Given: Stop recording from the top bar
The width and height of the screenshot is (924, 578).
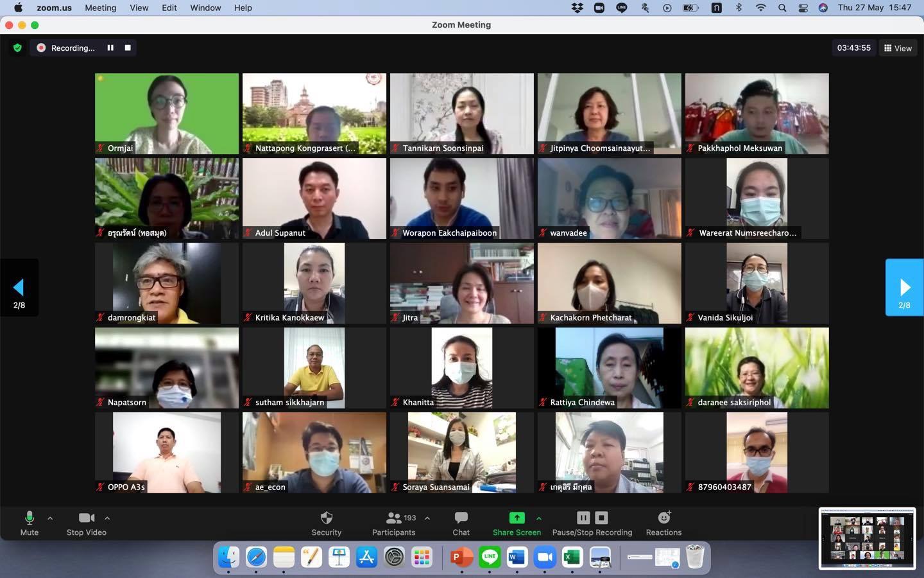Looking at the screenshot, I should click(128, 48).
